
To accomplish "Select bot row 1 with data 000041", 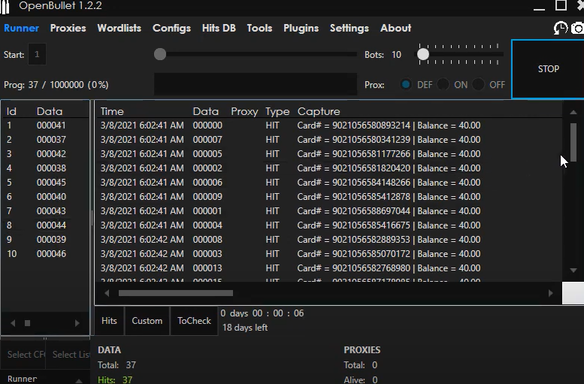I will point(45,126).
